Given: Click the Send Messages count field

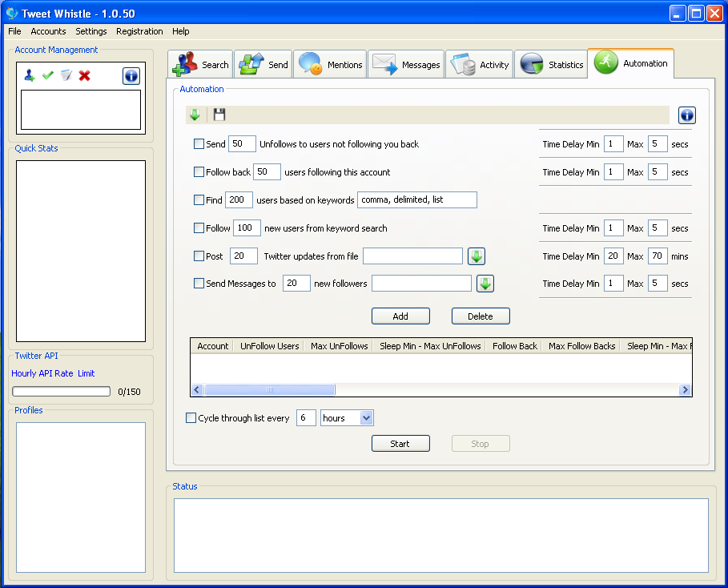Looking at the screenshot, I should pyautogui.click(x=296, y=283).
